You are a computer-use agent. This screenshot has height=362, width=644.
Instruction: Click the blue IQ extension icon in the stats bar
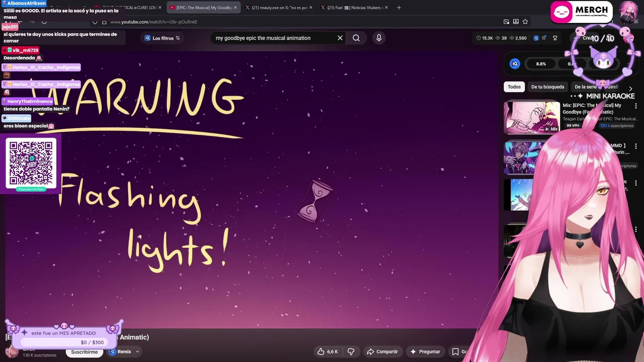(x=536, y=38)
